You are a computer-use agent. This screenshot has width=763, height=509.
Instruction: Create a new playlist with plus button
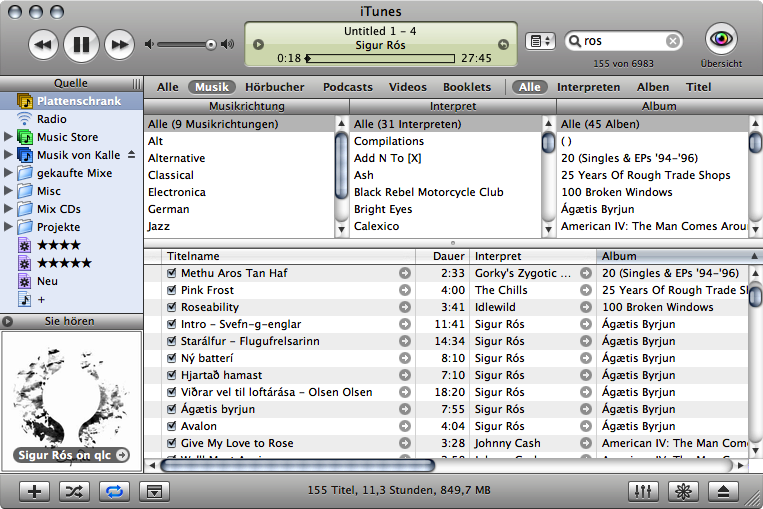tap(34, 491)
